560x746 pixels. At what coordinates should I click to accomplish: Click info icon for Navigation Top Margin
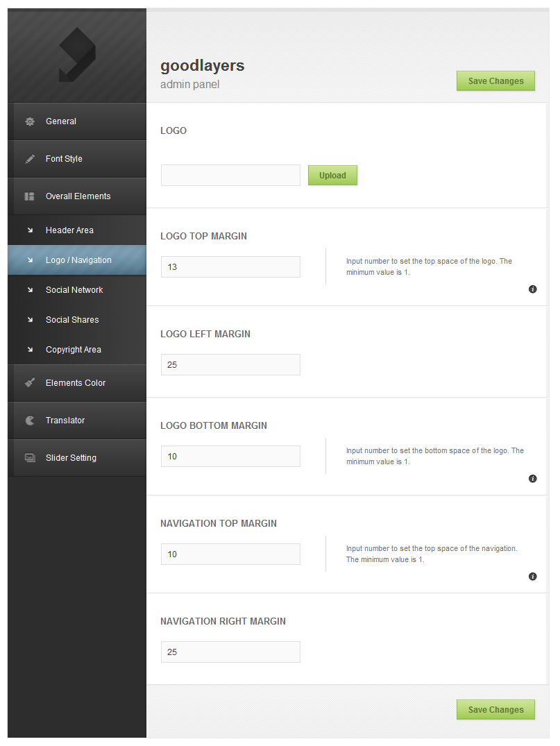pyautogui.click(x=532, y=577)
